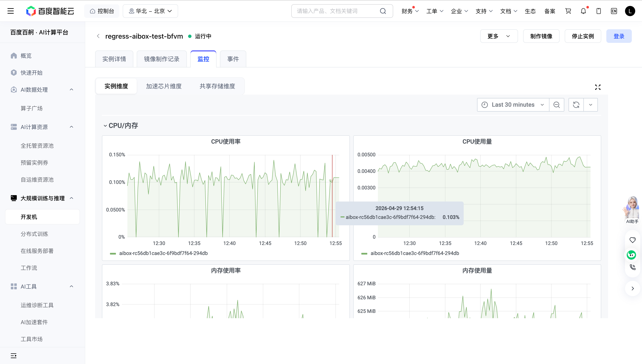Toggle the CPU使用率 legend series color swatch
642x364 pixels.
113,253
